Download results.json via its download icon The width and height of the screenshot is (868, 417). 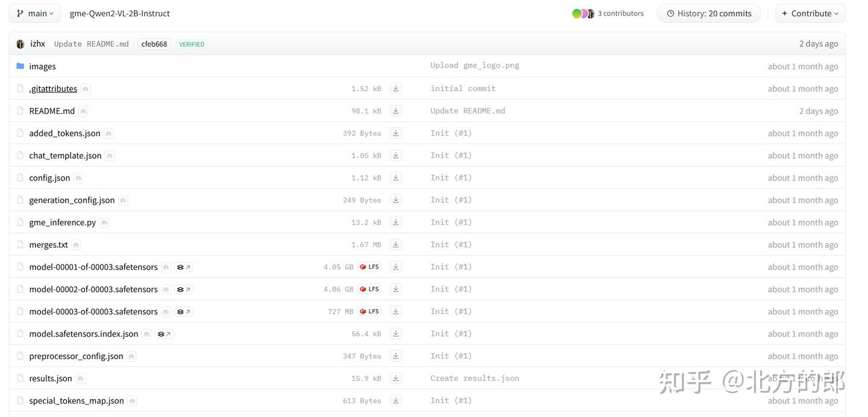[395, 378]
